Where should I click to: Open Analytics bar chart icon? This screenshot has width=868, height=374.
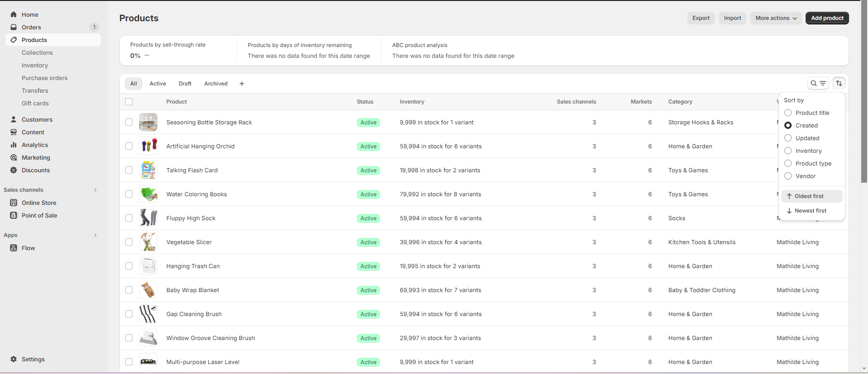14,145
